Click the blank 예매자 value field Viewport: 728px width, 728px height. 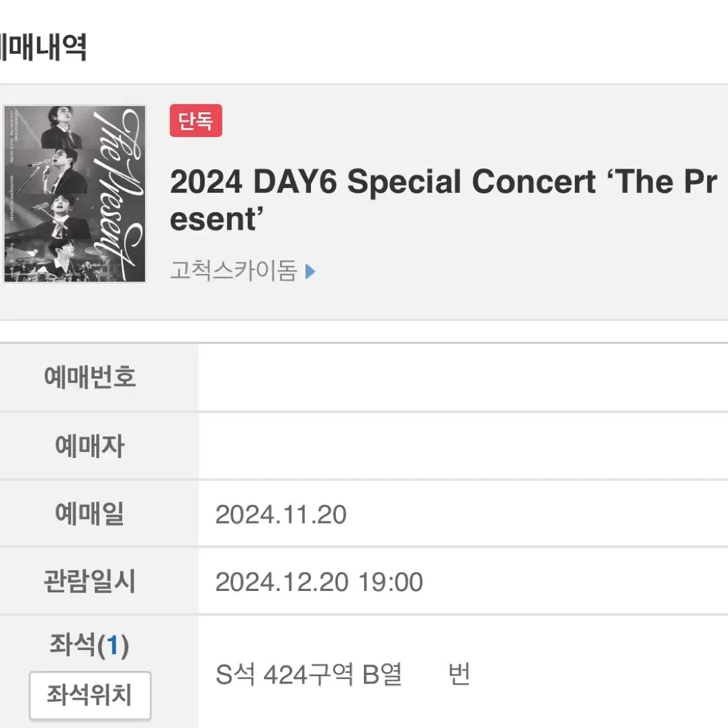point(463,446)
